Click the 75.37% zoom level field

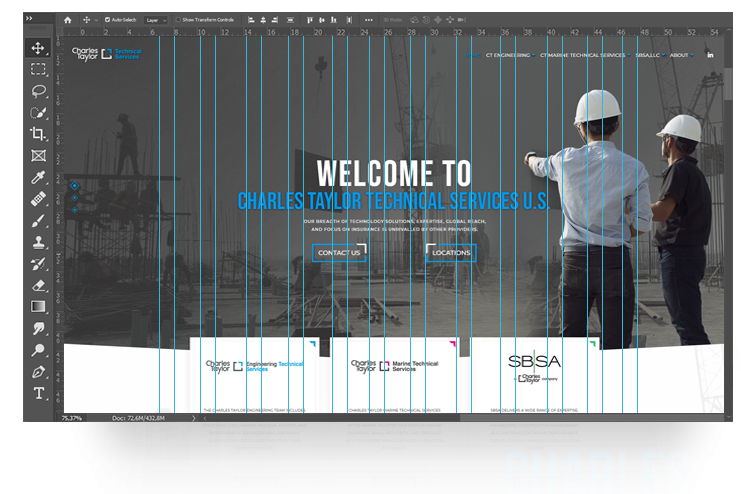tap(72, 418)
